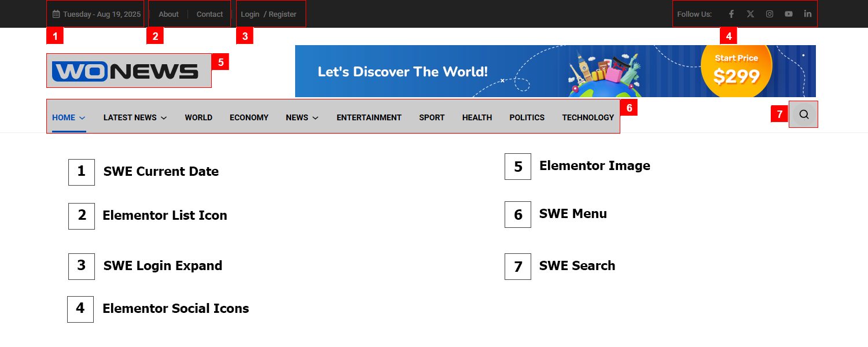The height and width of the screenshot is (347, 868).
Task: Open the Entertainment section
Action: pyautogui.click(x=369, y=117)
